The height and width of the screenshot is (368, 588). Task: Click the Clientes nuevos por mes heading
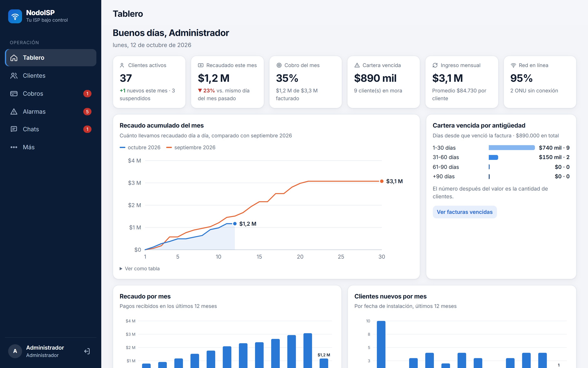click(390, 296)
